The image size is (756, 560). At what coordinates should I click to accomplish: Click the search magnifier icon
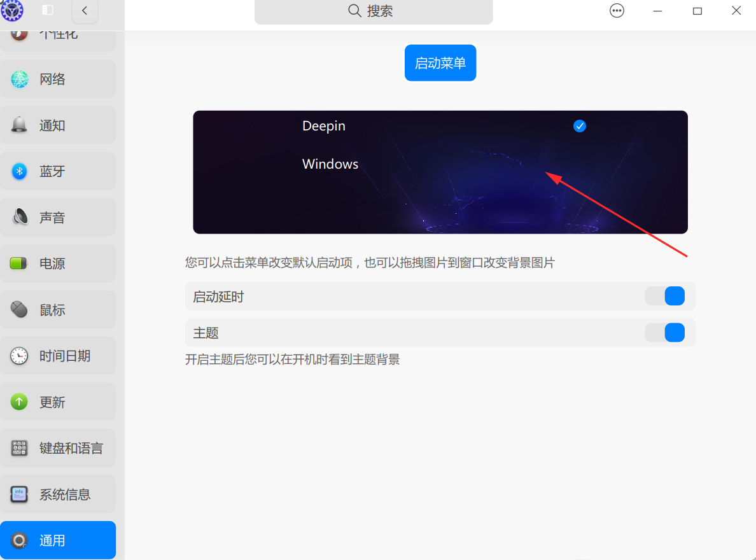(354, 11)
